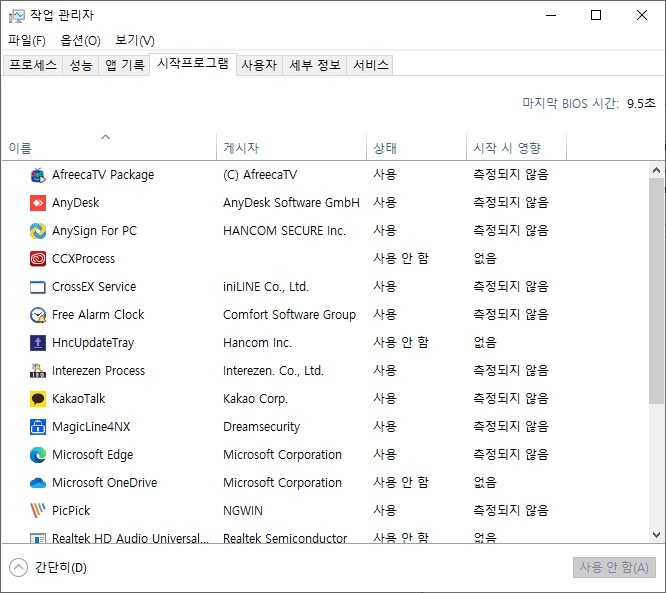Image resolution: width=666 pixels, height=593 pixels.
Task: Click the CCXProcess Creative Cloud icon
Action: click(38, 259)
